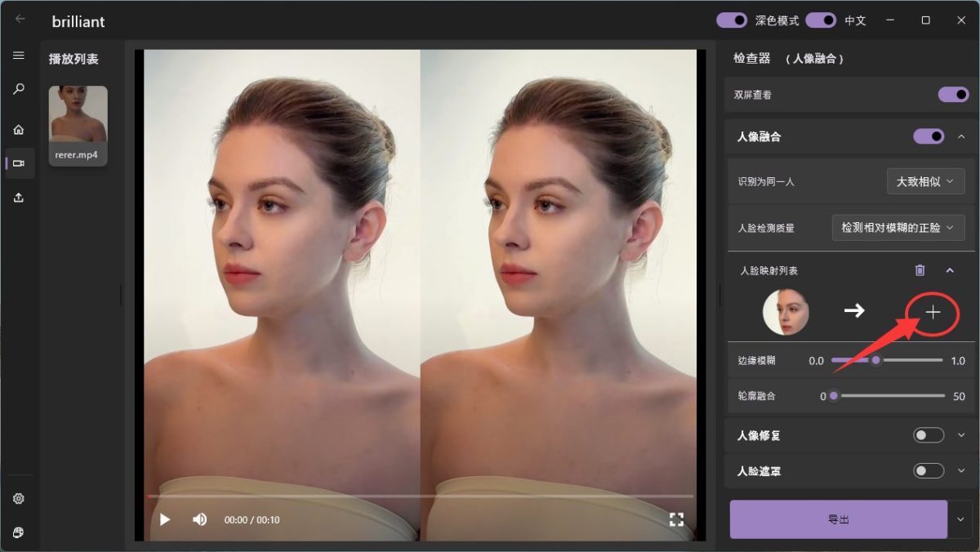
Task: Disable the 人像融合 switch
Action: point(929,136)
